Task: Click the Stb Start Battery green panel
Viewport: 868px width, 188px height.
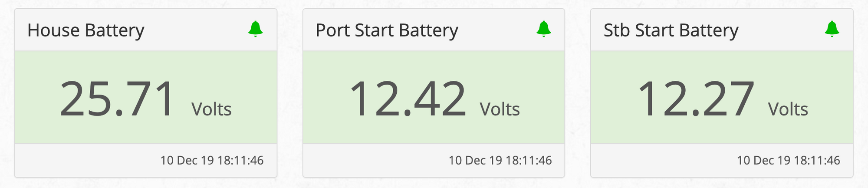Action: 722,97
